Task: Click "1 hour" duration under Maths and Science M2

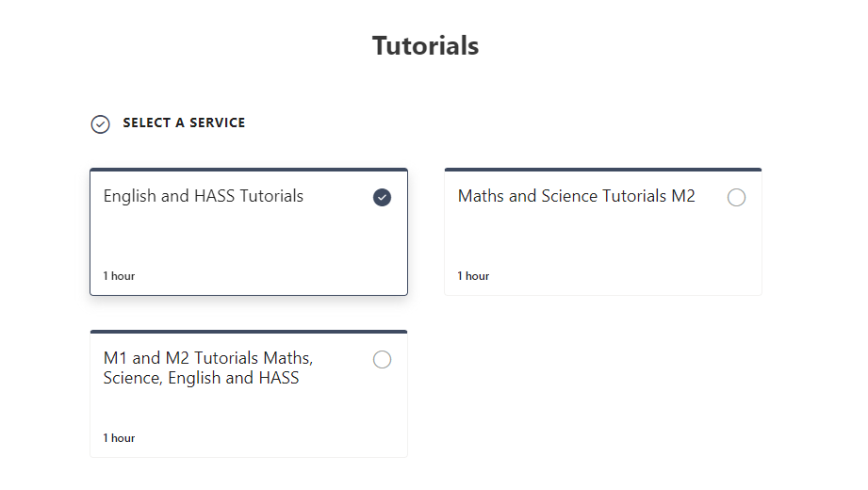Action: point(473,276)
